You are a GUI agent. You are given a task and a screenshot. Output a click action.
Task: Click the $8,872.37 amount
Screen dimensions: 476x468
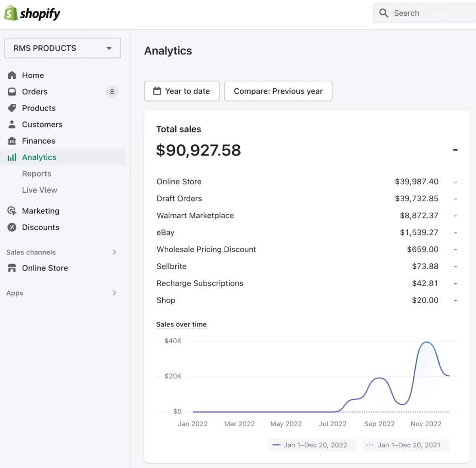(x=419, y=216)
